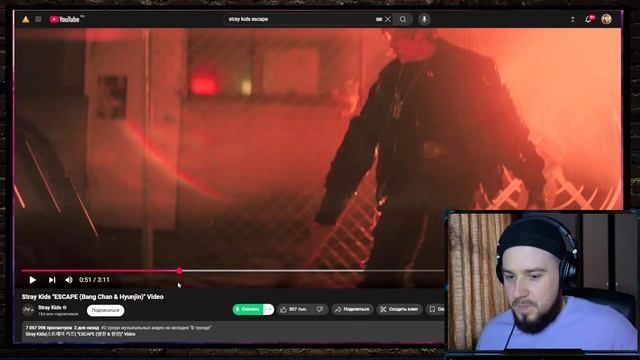Skip to the next video
The image size is (640, 360).
[x=51, y=280]
